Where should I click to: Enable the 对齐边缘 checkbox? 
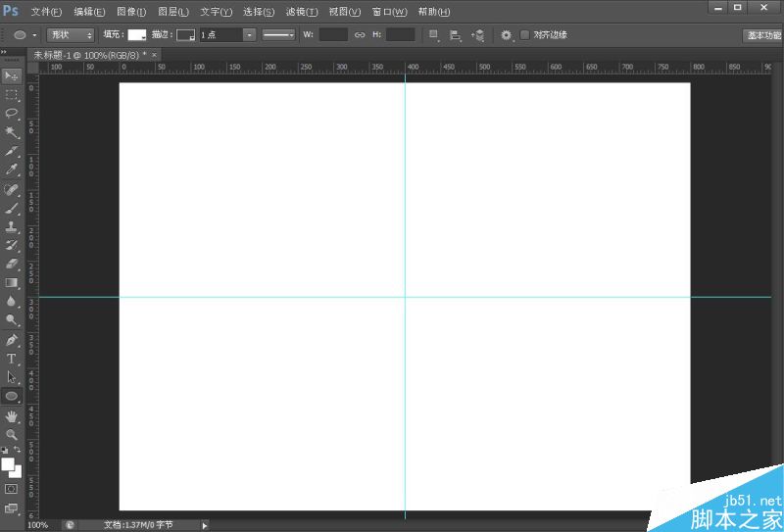click(525, 34)
